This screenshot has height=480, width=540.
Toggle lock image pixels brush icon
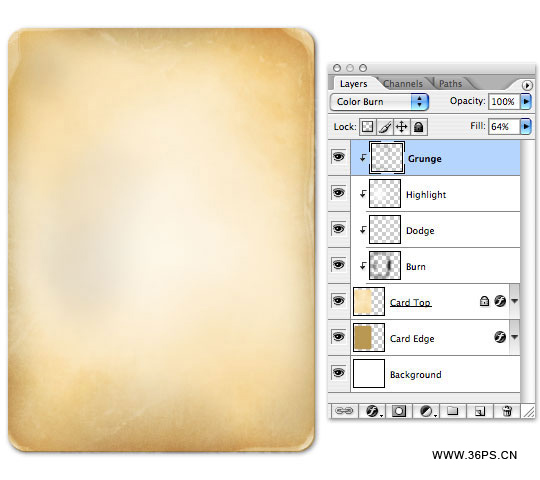[x=385, y=127]
